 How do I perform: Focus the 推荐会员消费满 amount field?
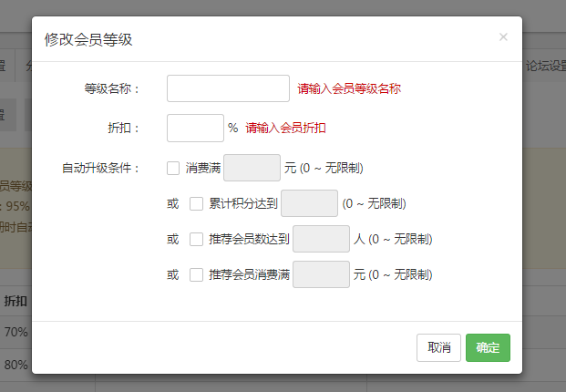pyautogui.click(x=322, y=274)
